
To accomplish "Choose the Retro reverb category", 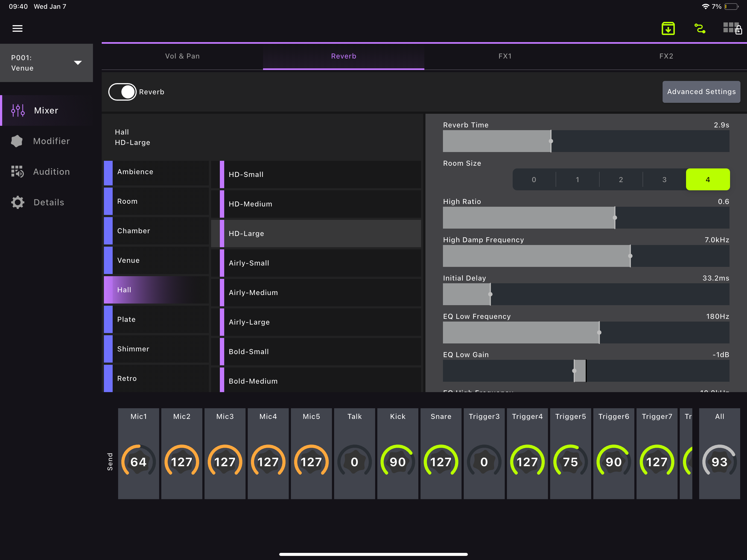I will pos(156,378).
